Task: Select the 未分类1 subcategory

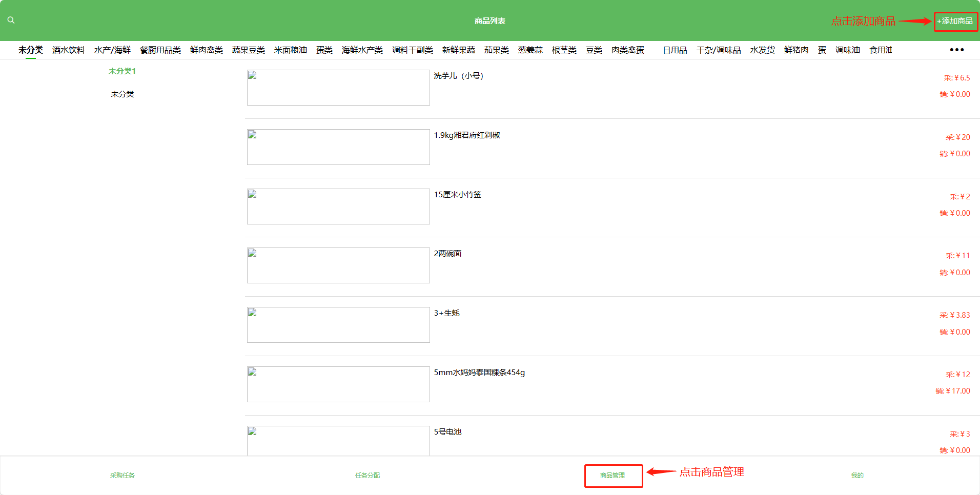Action: (122, 71)
